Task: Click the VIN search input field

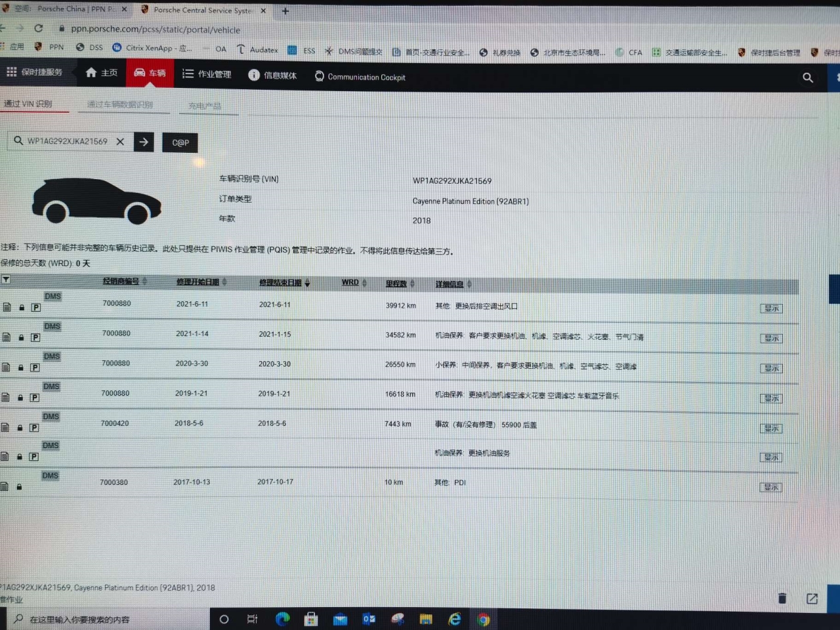Action: (67, 141)
